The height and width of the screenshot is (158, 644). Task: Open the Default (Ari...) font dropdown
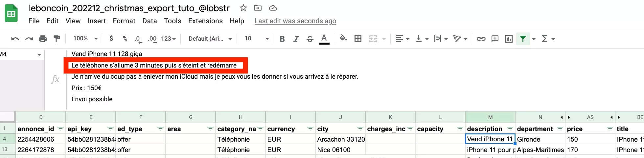click(210, 39)
